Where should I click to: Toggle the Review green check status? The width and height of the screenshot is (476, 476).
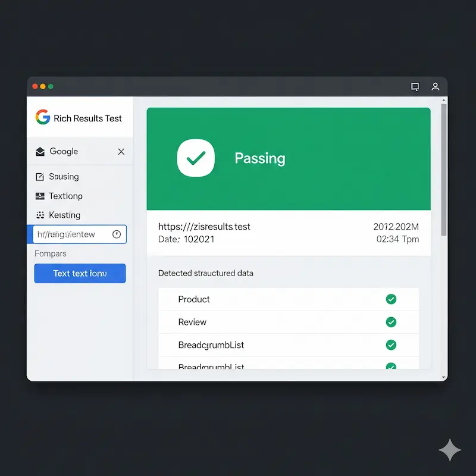pos(391,322)
